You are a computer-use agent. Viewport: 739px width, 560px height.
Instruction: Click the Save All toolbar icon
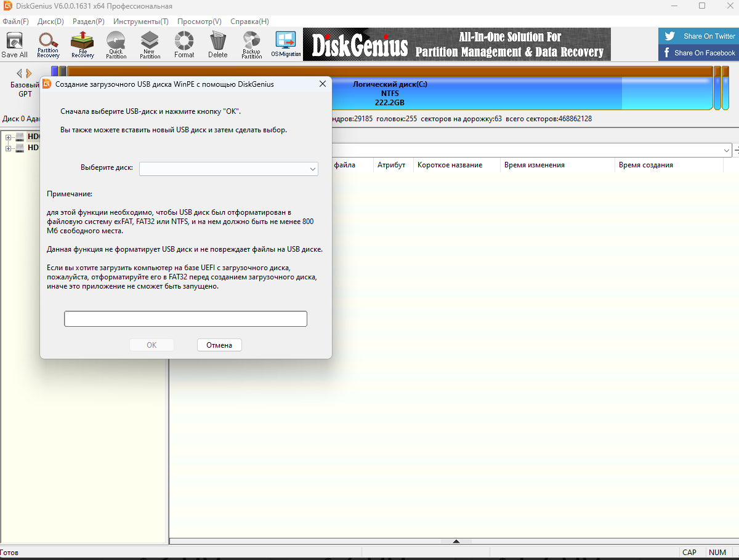(x=14, y=45)
